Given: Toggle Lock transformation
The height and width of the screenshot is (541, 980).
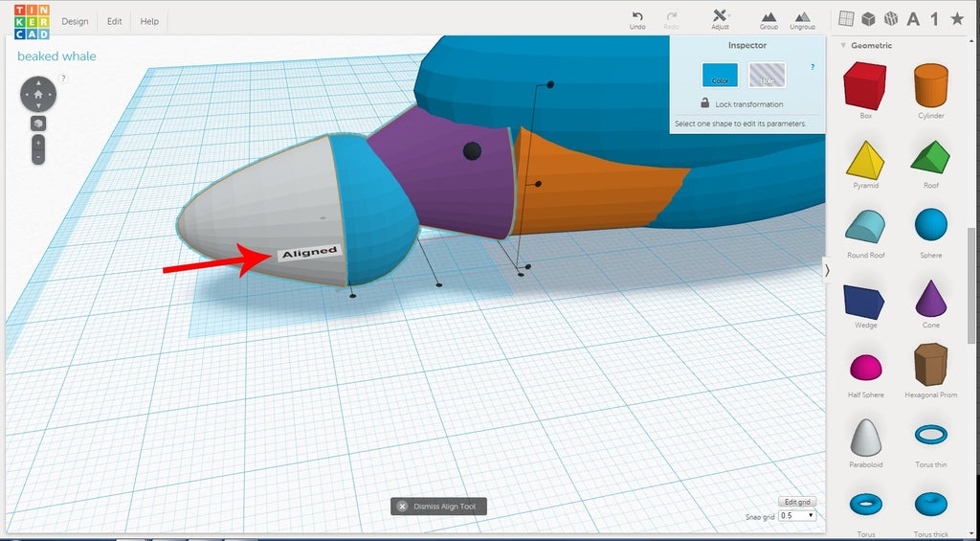Looking at the screenshot, I should pos(742,103).
